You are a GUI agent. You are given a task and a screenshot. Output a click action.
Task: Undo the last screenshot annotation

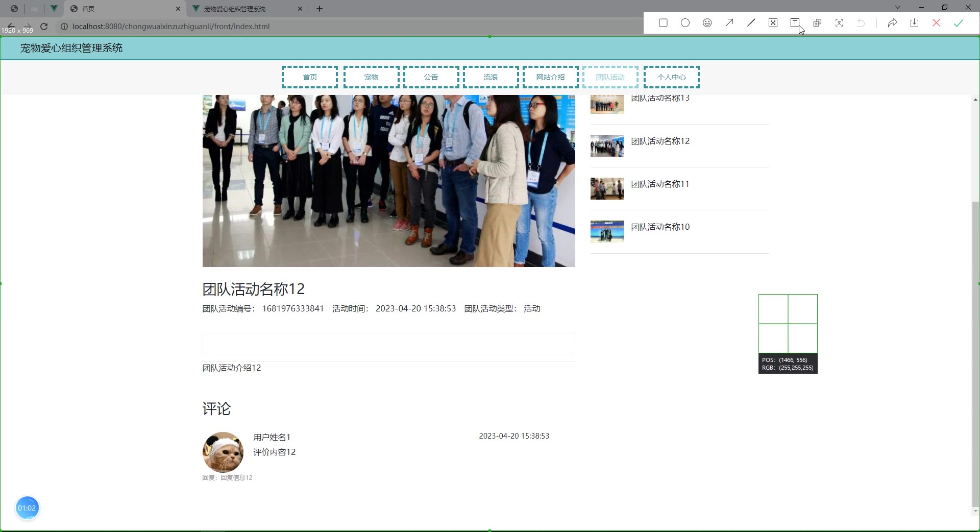coord(861,23)
